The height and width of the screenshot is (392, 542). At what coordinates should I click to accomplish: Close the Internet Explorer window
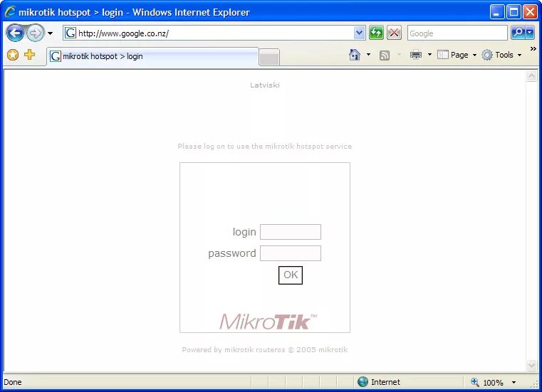tap(530, 12)
